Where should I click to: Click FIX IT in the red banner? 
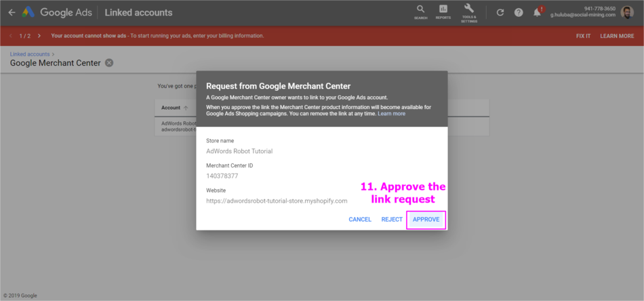pos(583,36)
